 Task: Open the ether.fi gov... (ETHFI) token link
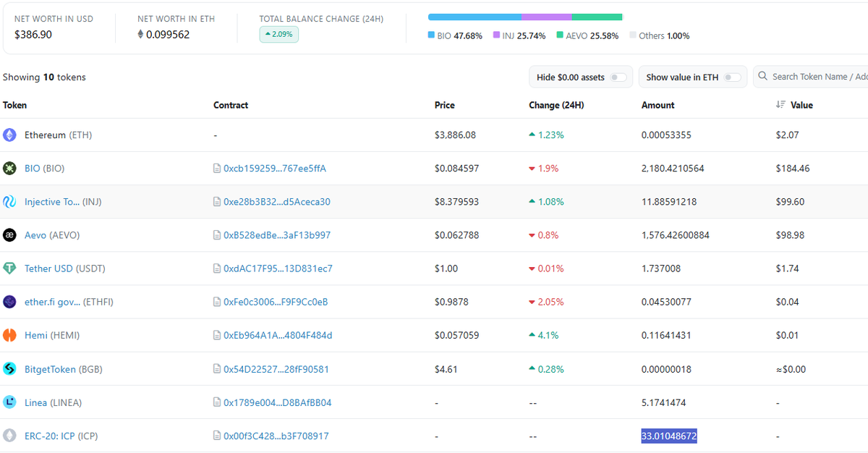coord(69,302)
